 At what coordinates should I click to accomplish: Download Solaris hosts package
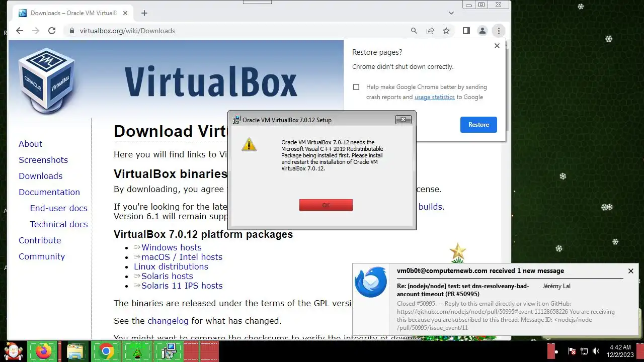pos(167,276)
